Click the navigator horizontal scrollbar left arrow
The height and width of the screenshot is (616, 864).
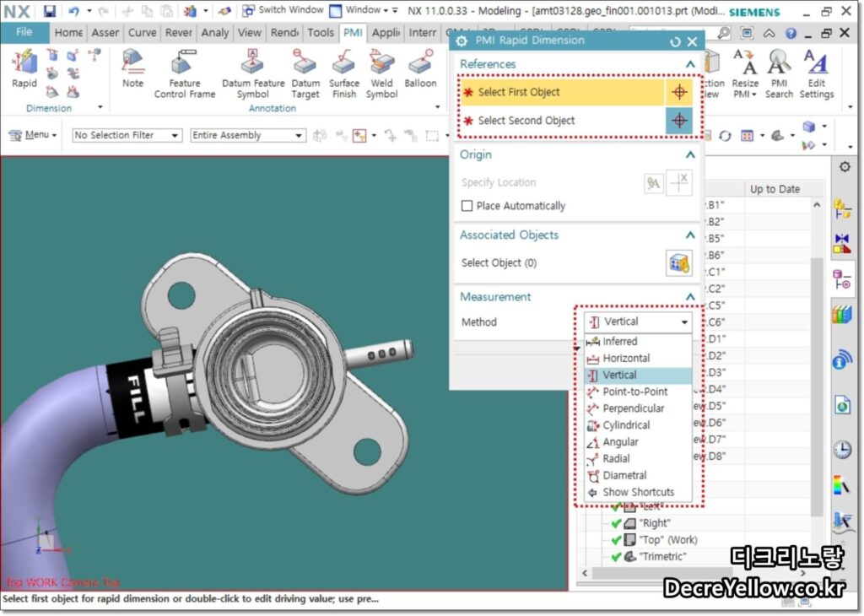pyautogui.click(x=585, y=574)
